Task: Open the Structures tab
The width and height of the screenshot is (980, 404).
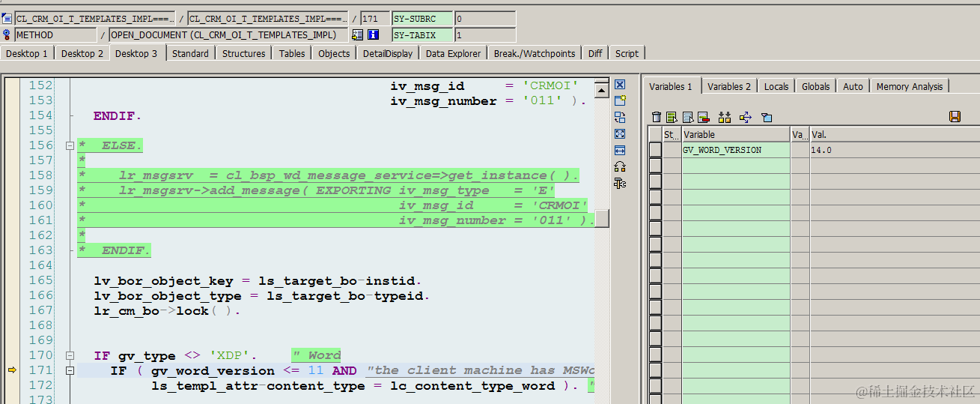Action: click(244, 53)
